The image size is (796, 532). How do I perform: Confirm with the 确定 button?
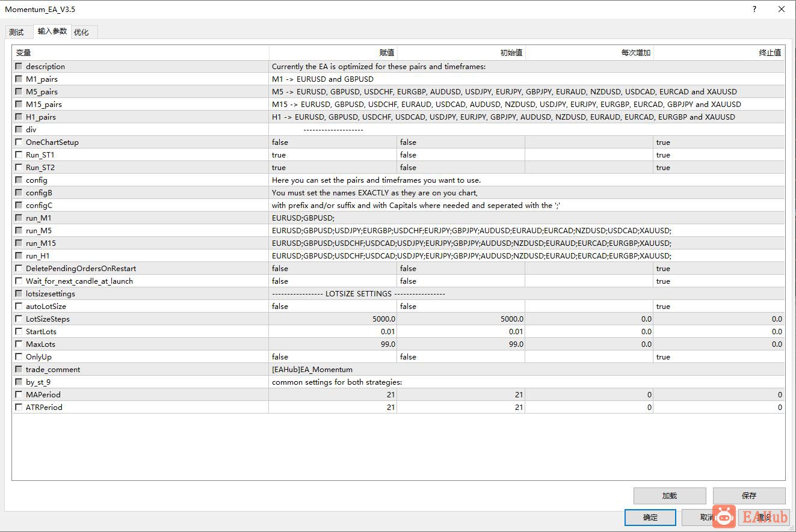click(650, 517)
